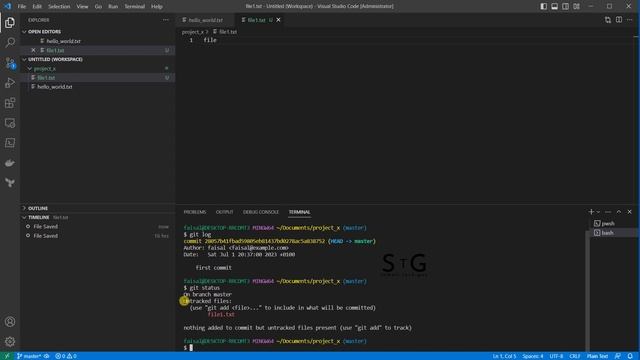Change the Plain Text language mode
Screen dimensions: 640x360
click(598, 356)
